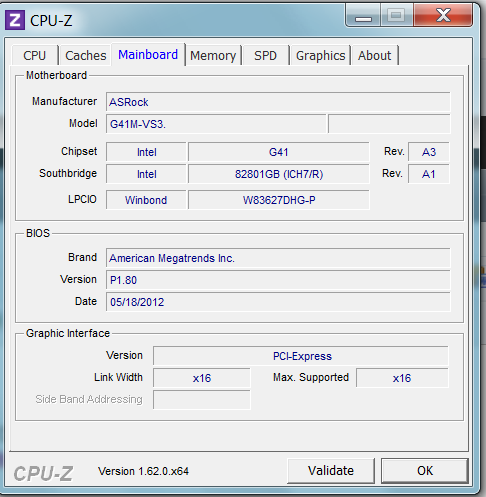Switch to the CPU tab
The width and height of the screenshot is (486, 497).
point(34,55)
